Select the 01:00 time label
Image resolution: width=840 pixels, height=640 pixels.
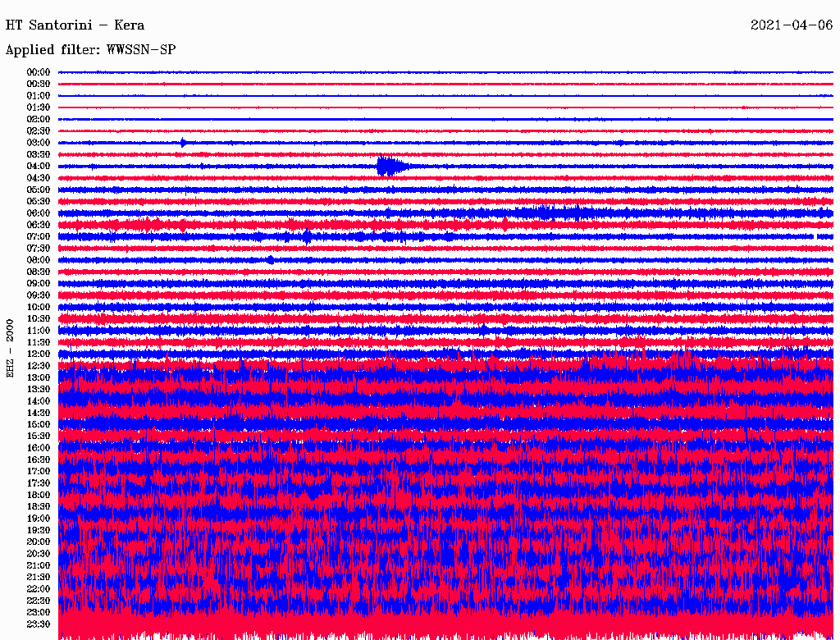[39, 96]
